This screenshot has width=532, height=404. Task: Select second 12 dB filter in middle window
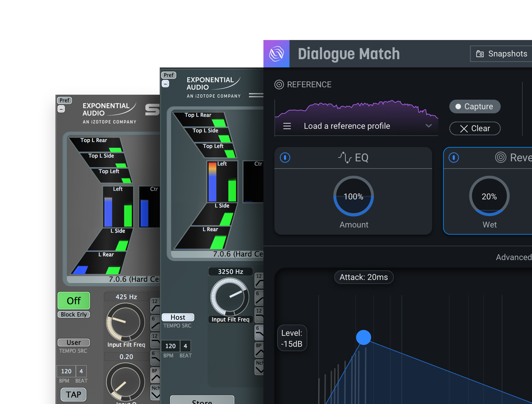[259, 315]
